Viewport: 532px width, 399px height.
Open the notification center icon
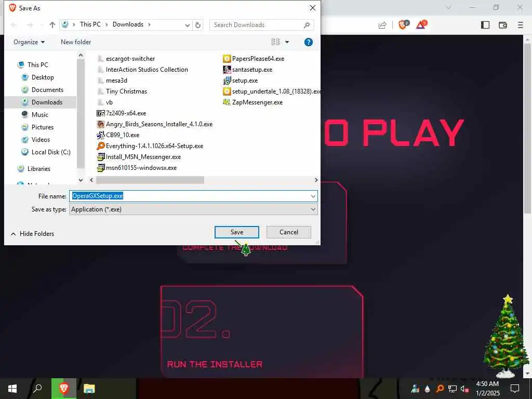pyautogui.click(x=515, y=389)
